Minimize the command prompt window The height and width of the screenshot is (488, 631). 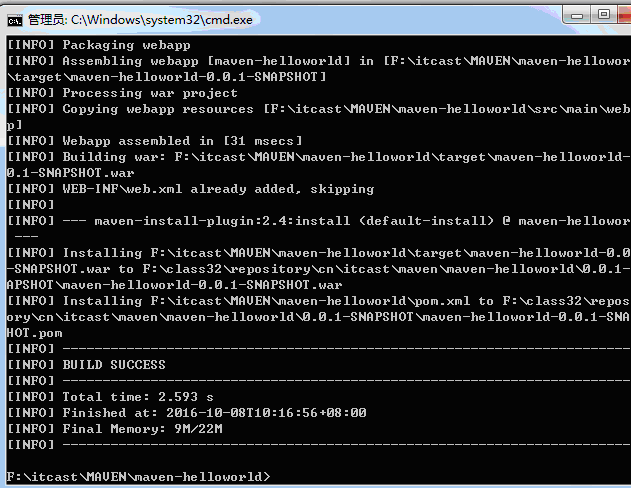(x=577, y=15)
